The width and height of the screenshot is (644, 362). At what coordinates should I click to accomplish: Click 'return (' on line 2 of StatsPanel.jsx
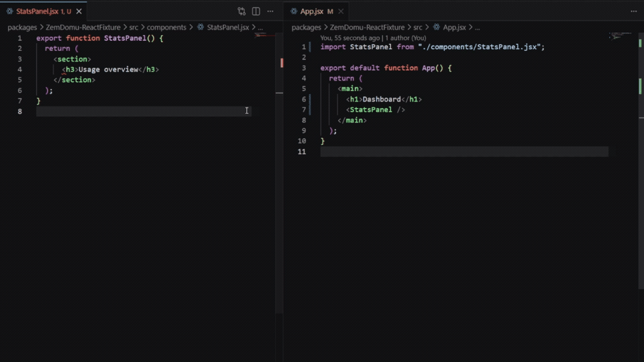coord(62,48)
